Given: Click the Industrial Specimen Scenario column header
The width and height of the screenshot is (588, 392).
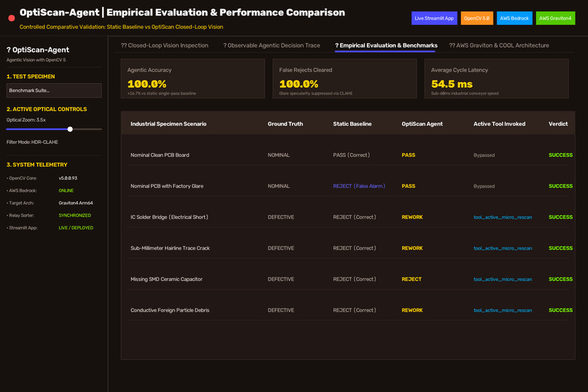Looking at the screenshot, I should click(169, 124).
